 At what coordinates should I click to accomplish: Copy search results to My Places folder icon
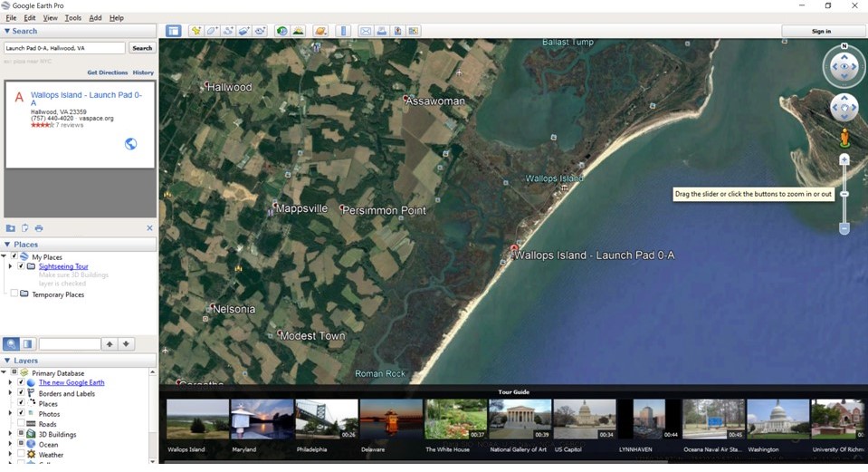(11, 228)
